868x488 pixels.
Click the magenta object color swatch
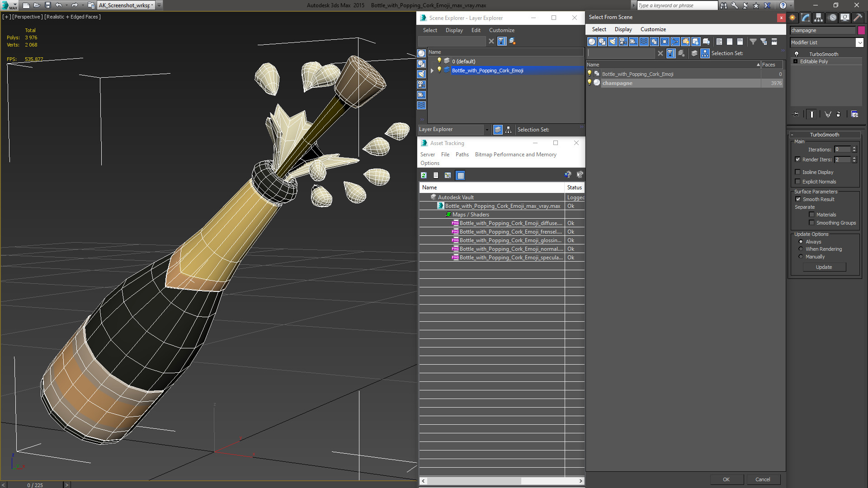coord(861,30)
